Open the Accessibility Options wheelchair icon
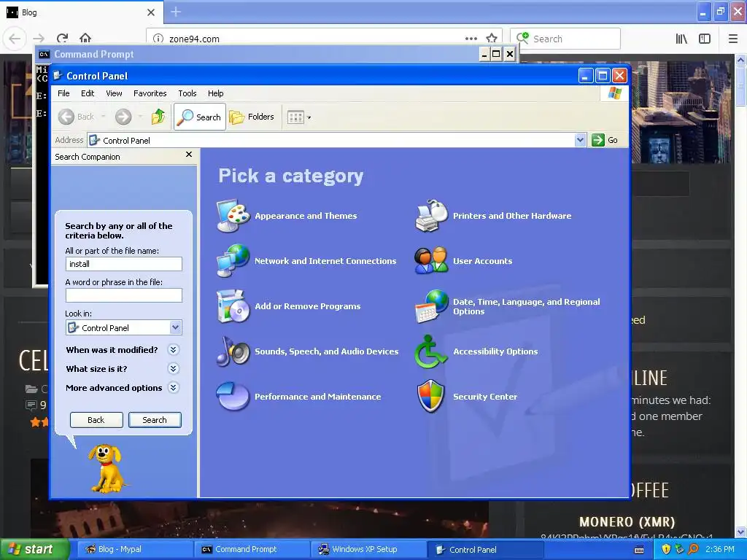 [x=432, y=351]
